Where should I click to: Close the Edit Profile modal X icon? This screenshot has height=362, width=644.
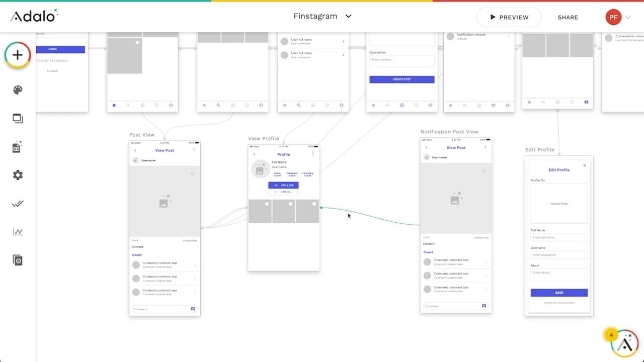pyautogui.click(x=585, y=165)
